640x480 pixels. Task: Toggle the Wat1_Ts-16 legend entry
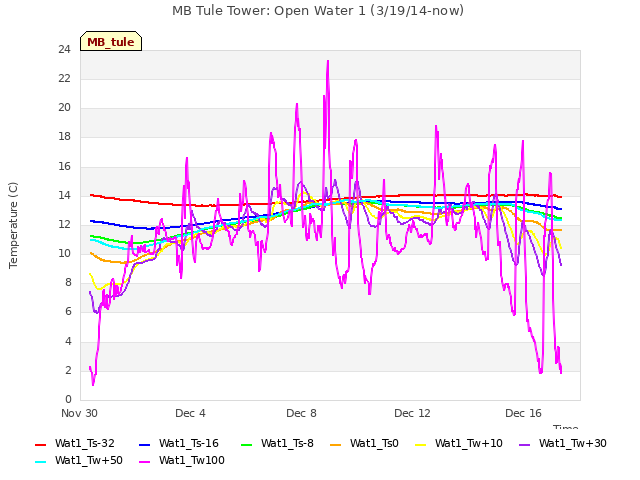click(x=179, y=443)
